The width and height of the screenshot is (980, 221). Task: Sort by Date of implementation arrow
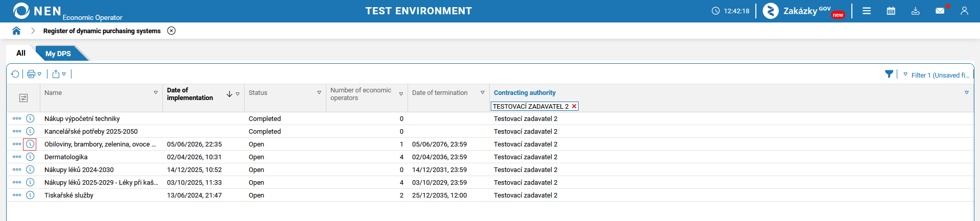tap(230, 94)
